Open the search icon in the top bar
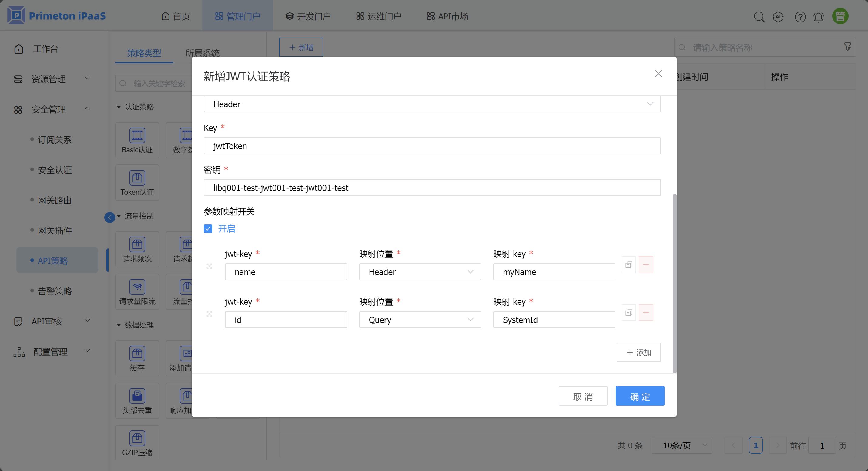The image size is (868, 471). point(759,16)
